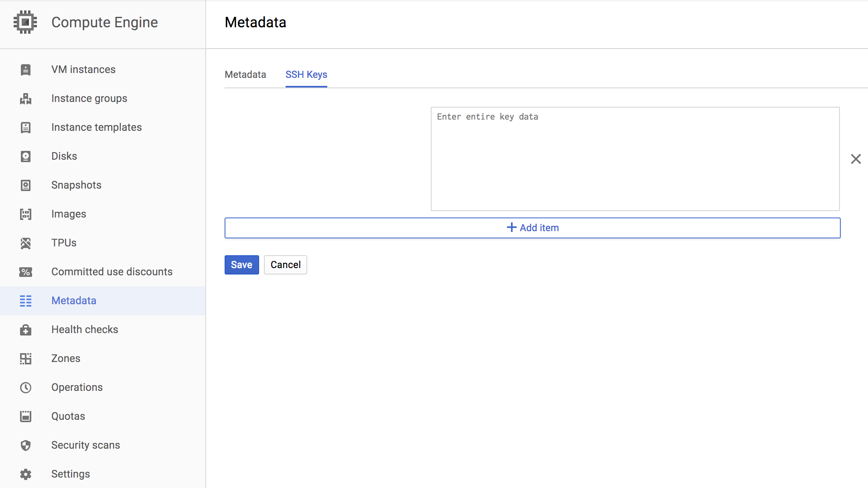Click the Compute Engine chip icon
The width and height of the screenshot is (868, 488).
pyautogui.click(x=25, y=22)
